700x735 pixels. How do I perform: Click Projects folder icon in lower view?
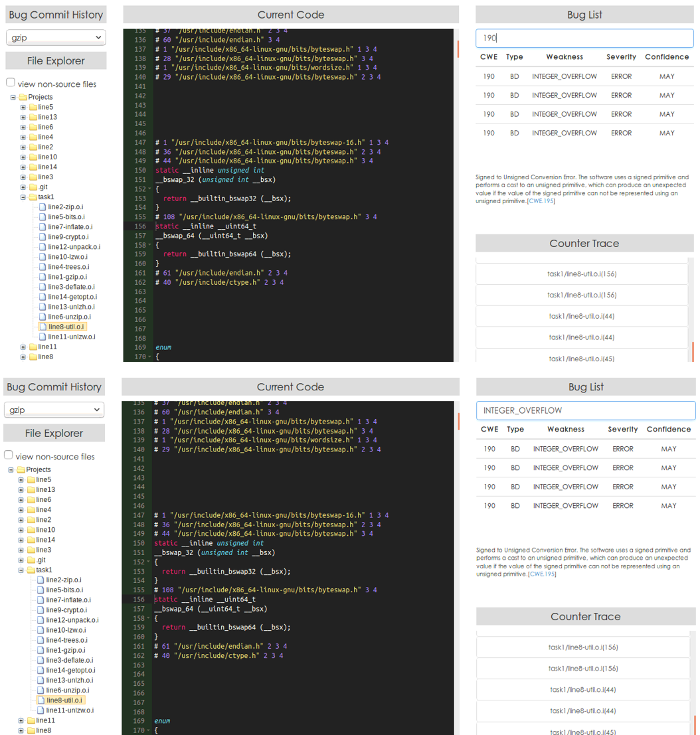point(21,469)
